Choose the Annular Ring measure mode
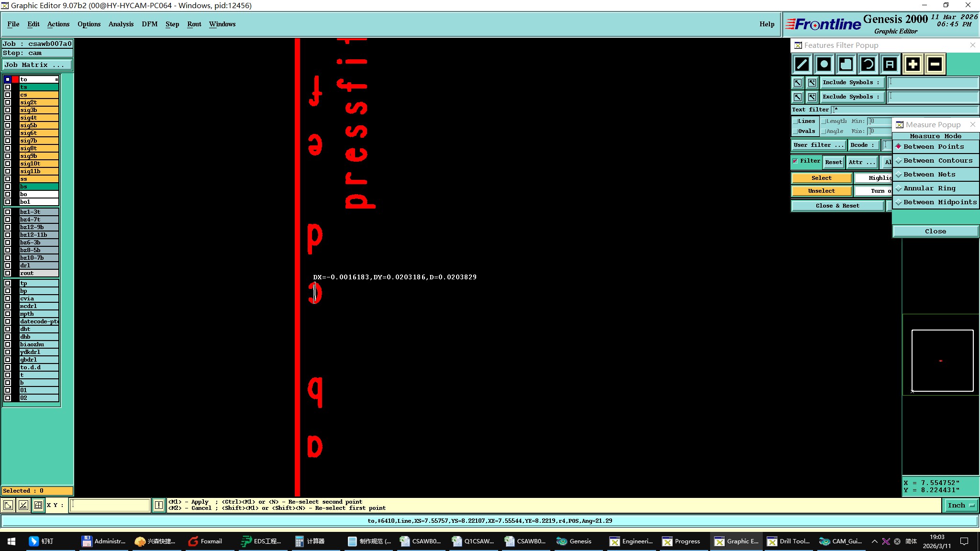 point(929,188)
